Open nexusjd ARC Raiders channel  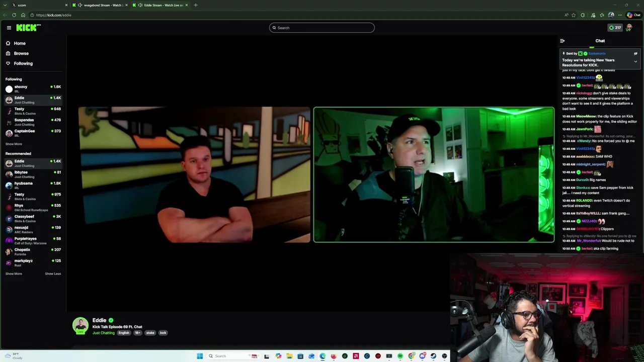[33, 229]
